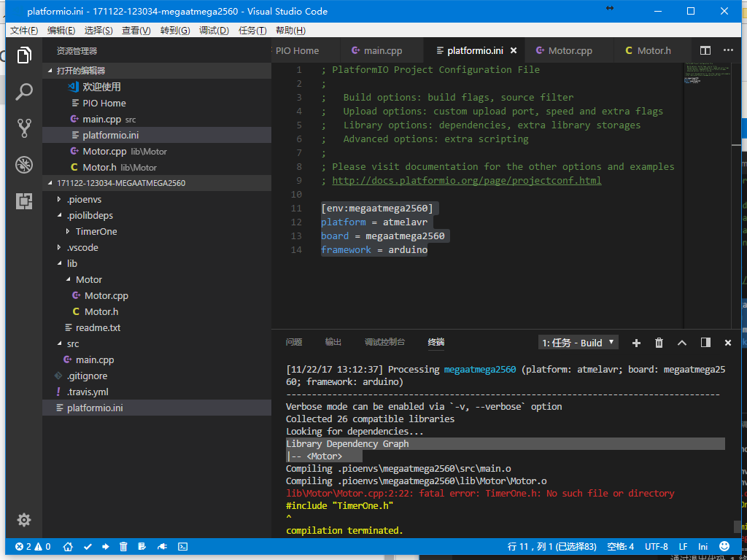747x560 pixels.
Task: Change encoding via UTF-8 indicator
Action: point(657,546)
